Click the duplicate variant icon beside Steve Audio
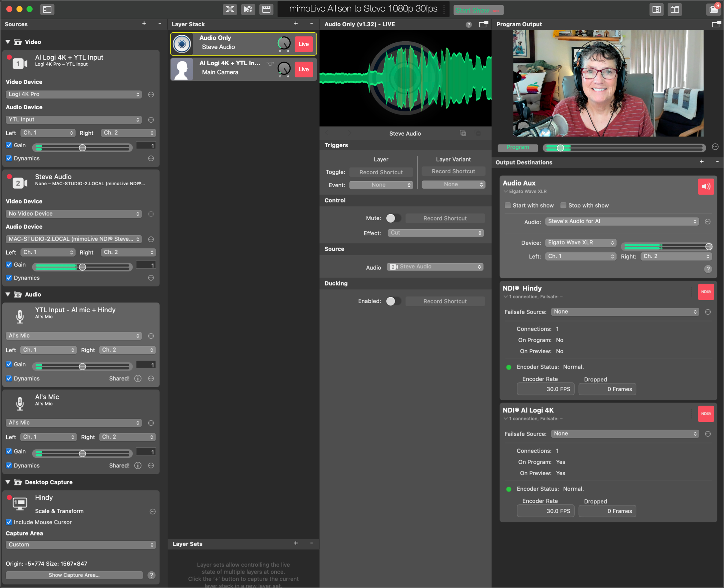724x588 pixels. point(463,133)
